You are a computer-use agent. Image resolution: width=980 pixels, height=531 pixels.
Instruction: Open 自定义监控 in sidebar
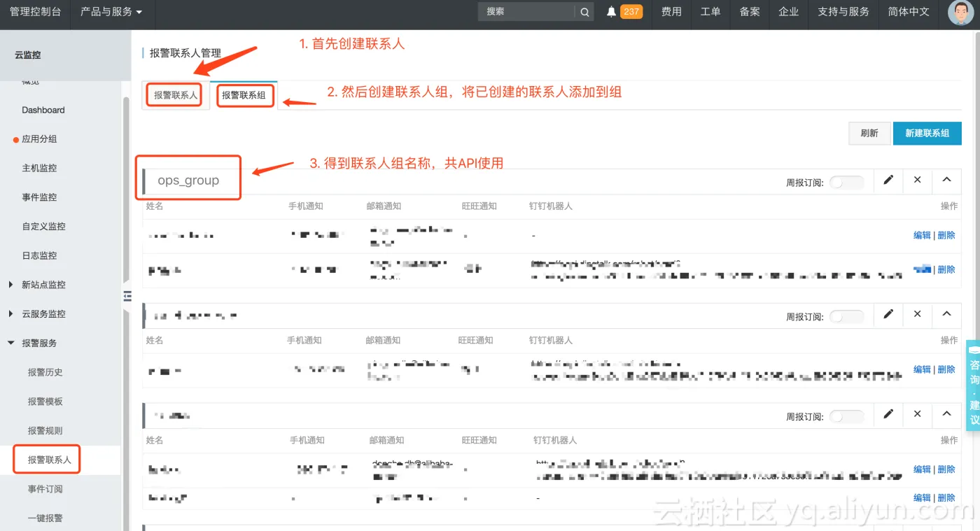(43, 227)
